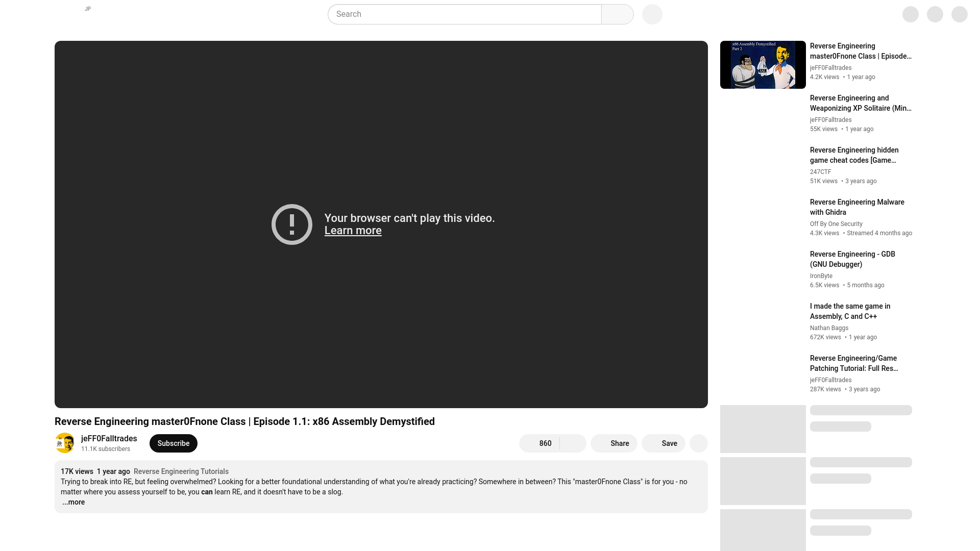This screenshot has height=551, width=980.
Task: Click the jeFF0Falltrades channel thumbnail
Action: tap(65, 443)
